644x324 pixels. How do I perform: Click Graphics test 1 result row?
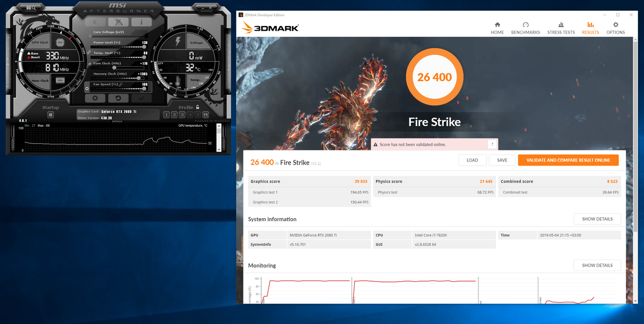(309, 192)
